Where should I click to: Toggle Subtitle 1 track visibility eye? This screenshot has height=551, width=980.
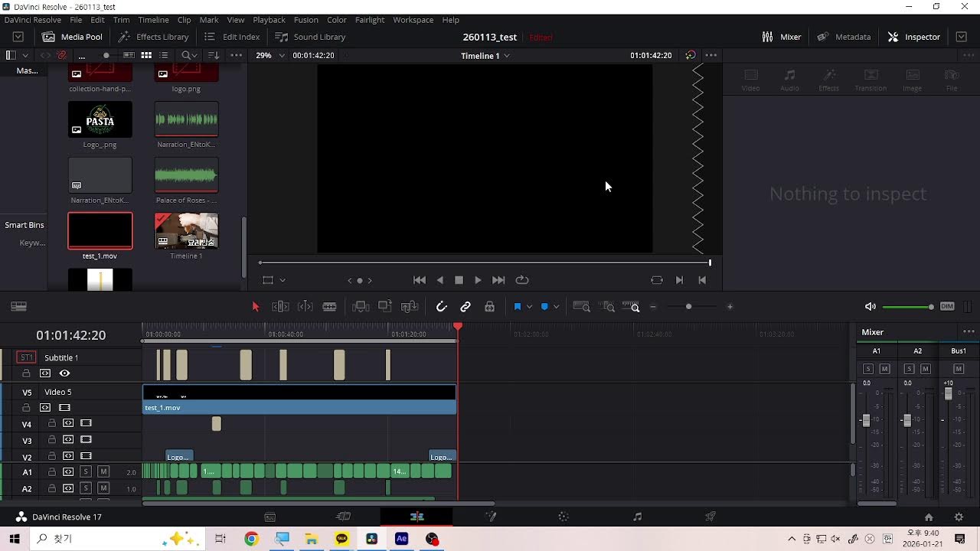point(64,373)
